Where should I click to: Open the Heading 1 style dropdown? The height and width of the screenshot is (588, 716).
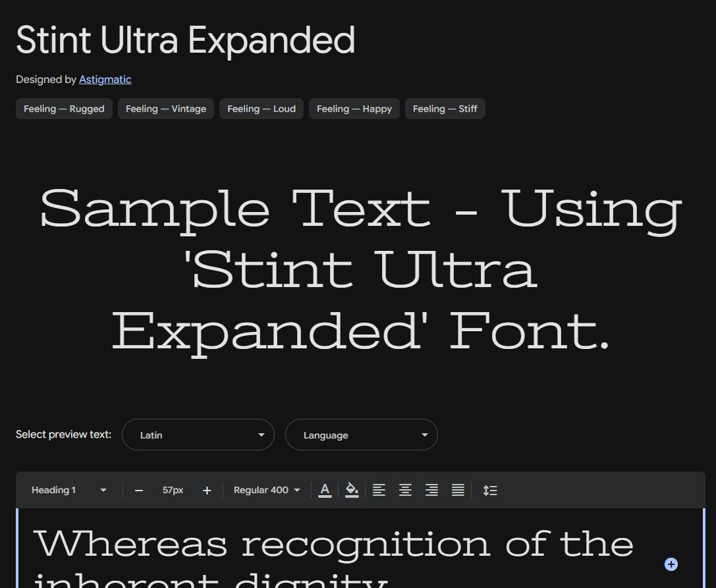[x=69, y=490]
